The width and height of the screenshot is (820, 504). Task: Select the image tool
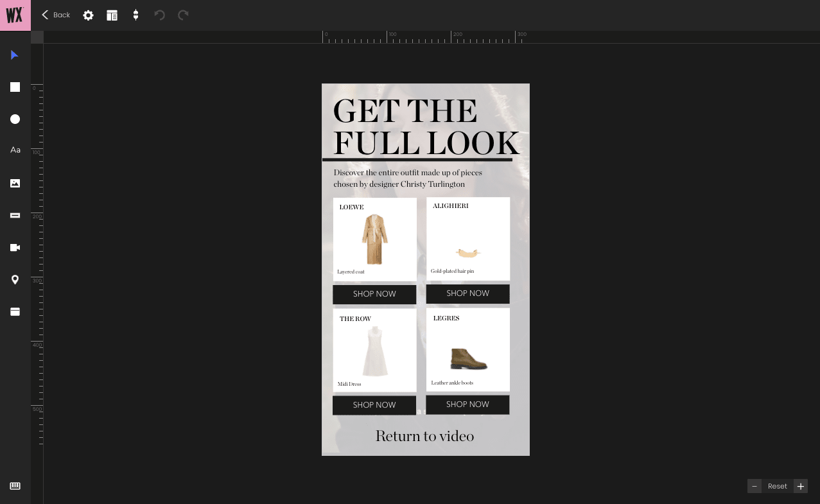(15, 184)
